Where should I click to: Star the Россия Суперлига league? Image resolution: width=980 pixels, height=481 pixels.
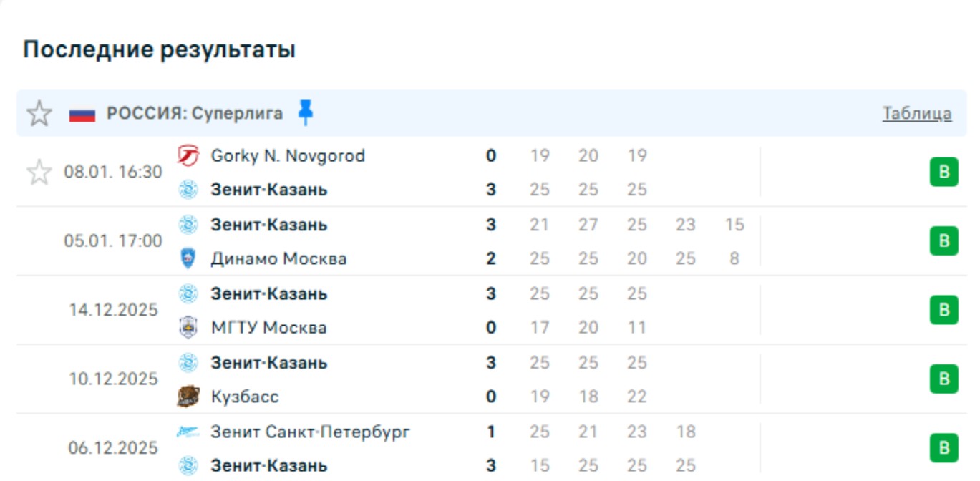coord(39,113)
